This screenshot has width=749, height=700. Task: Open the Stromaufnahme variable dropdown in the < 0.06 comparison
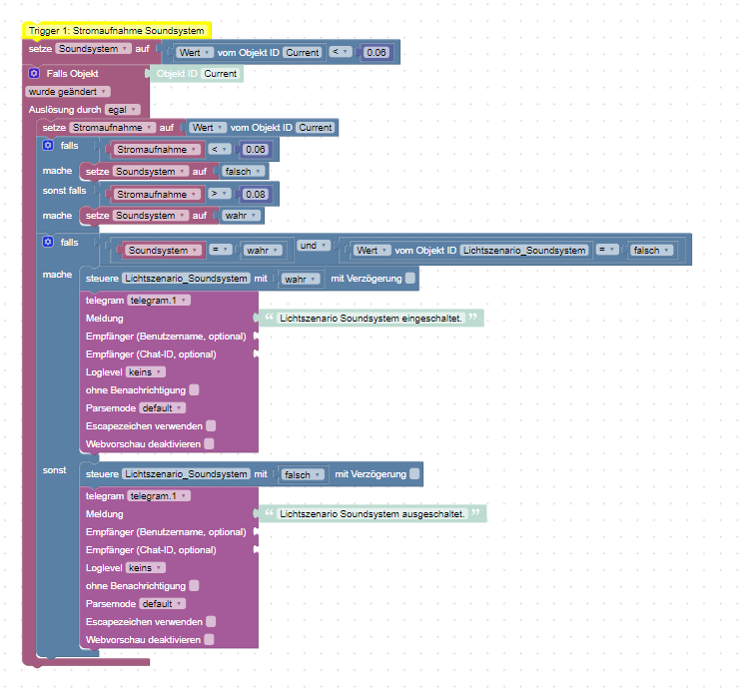point(157,150)
